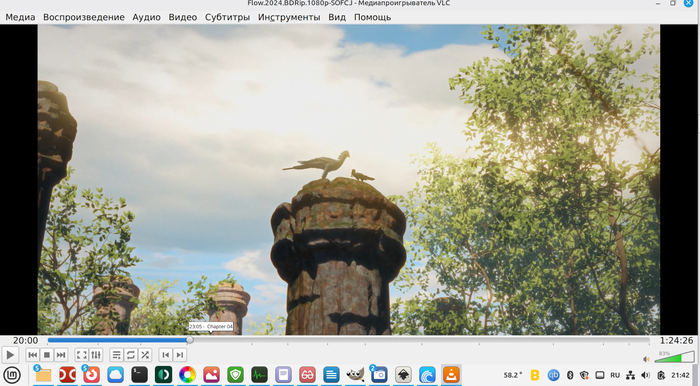Open the dark green half-circle app

tap(163, 375)
